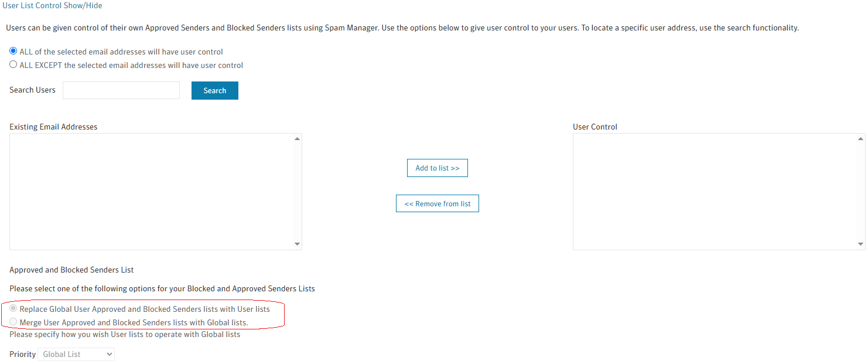
Task: Click the Add to list >> button
Action: click(438, 168)
